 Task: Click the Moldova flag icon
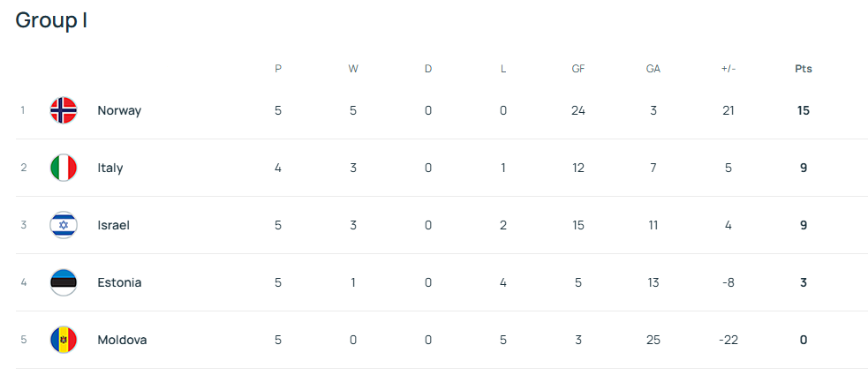[x=64, y=340]
